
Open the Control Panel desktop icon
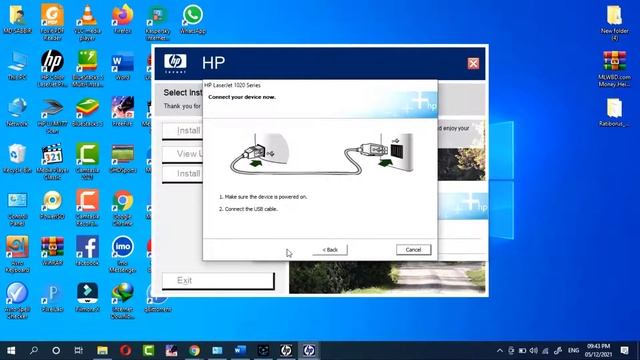pyautogui.click(x=17, y=208)
